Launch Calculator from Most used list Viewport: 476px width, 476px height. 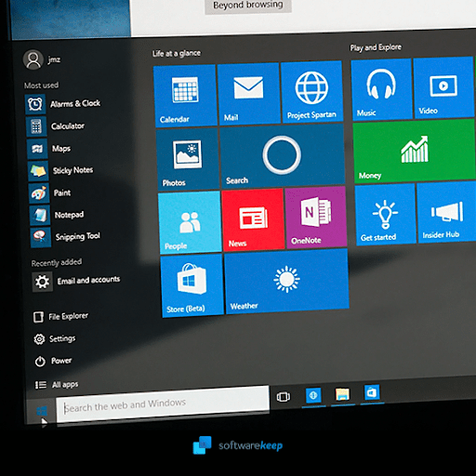pos(56,126)
